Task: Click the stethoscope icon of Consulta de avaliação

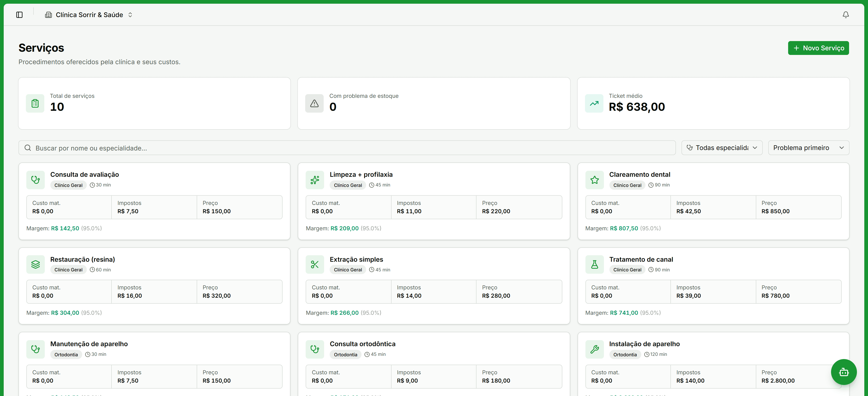Action: [x=35, y=180]
